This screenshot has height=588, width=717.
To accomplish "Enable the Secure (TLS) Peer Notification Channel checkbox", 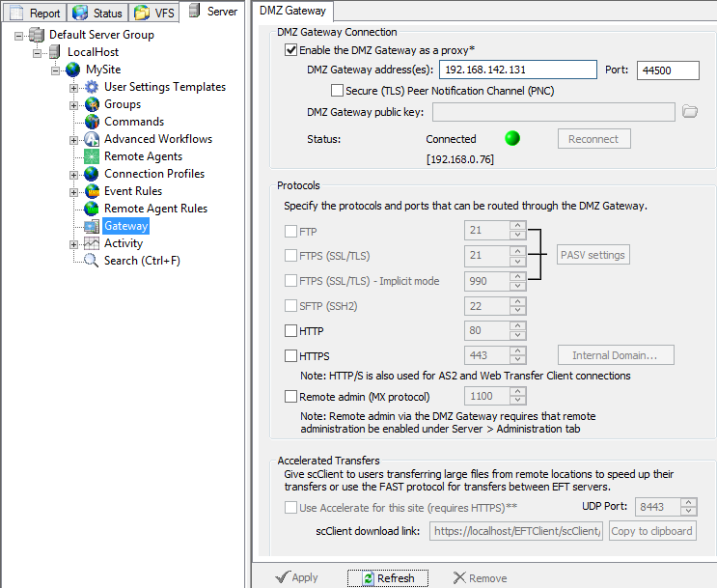I will [x=337, y=91].
